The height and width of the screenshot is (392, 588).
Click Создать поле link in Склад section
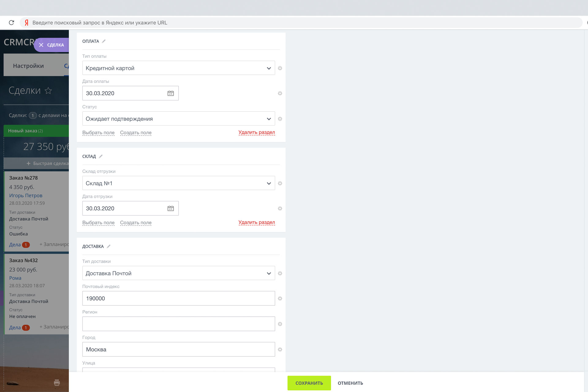(136, 223)
